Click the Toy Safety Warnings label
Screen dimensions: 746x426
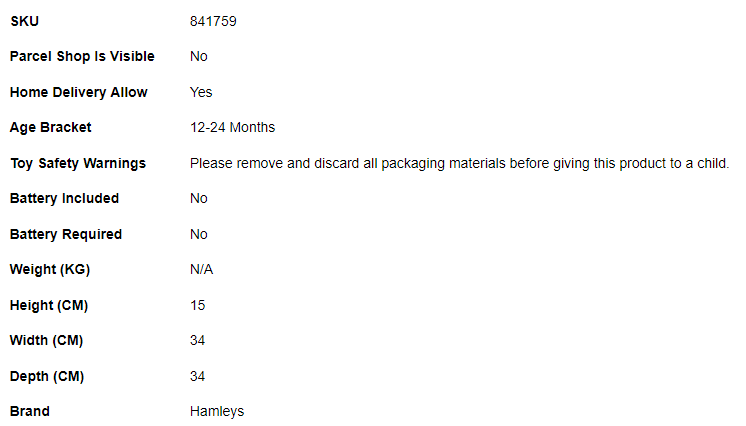(x=78, y=163)
